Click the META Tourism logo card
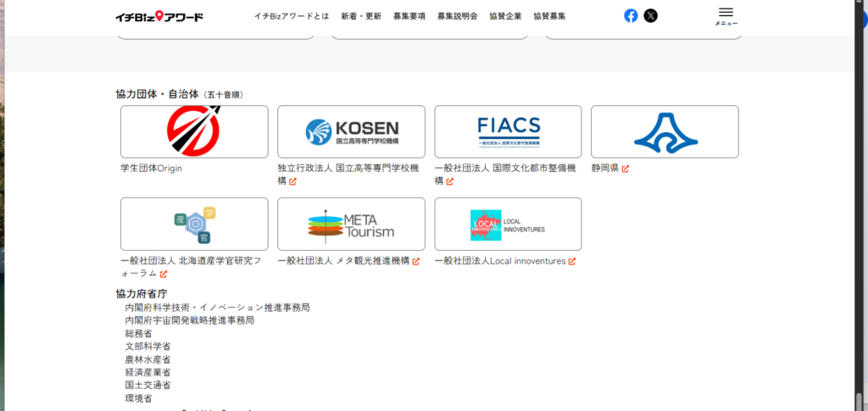Screen dimensions: 868x411 coord(351,224)
